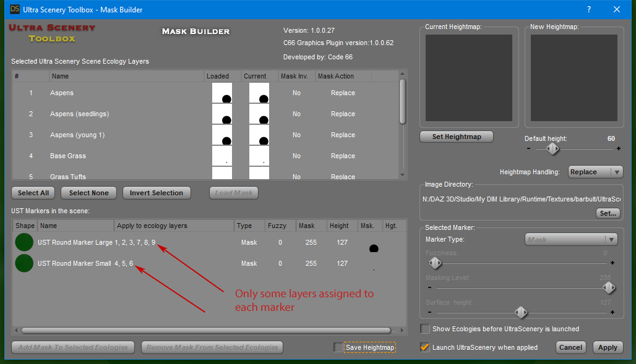Click the Image Directory path field
The image size is (636, 364).
click(521, 199)
